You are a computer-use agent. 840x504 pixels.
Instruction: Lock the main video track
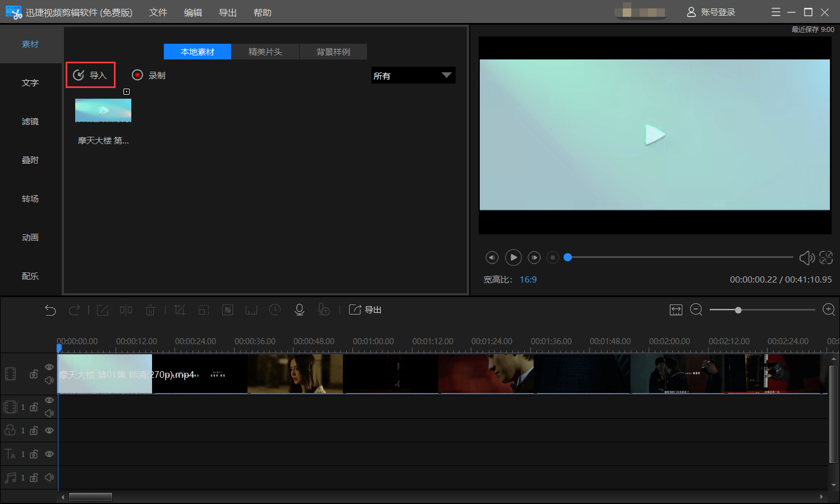(34, 374)
